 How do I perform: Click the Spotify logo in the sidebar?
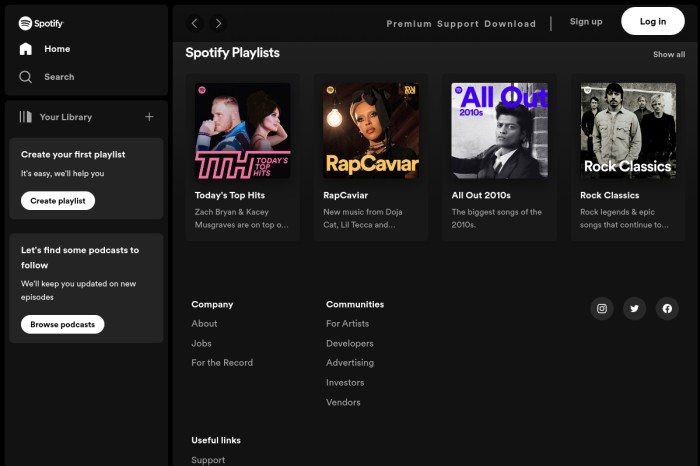click(x=41, y=23)
